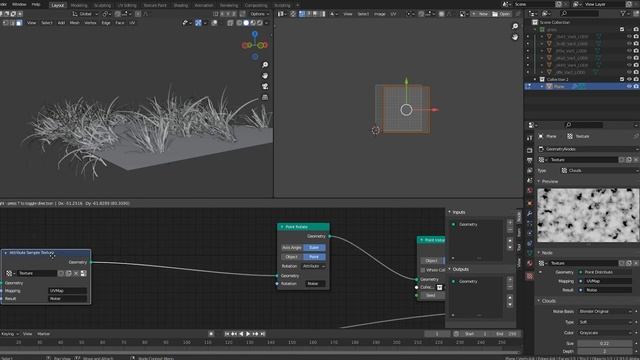
Task: Open the Window menu
Action: tap(19, 4)
